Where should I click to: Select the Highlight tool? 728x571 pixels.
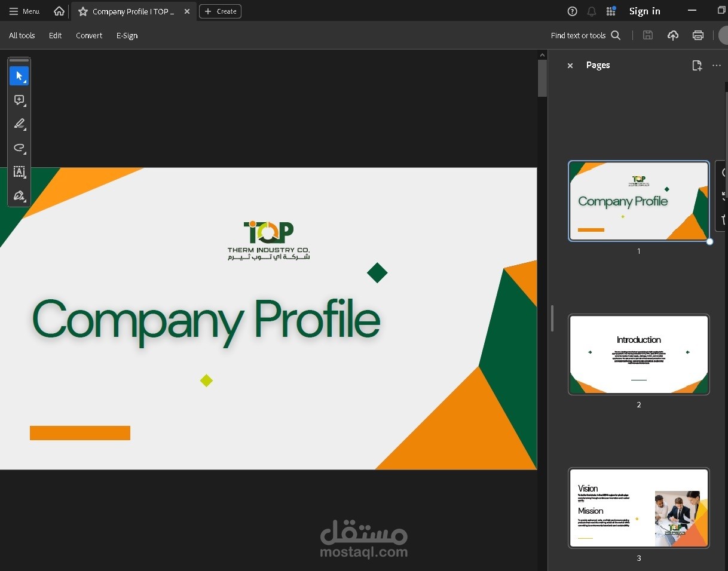click(x=19, y=124)
